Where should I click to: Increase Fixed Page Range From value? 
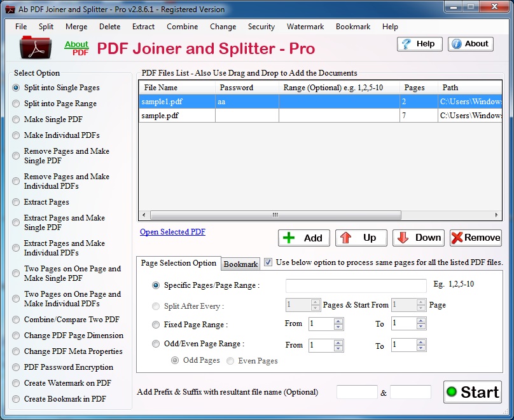[x=338, y=321]
